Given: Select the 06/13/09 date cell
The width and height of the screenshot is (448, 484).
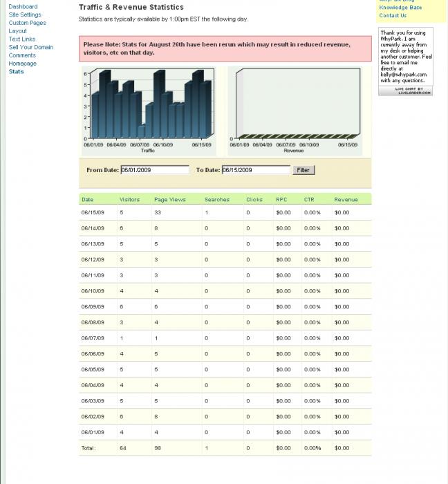Looking at the screenshot, I should pyautogui.click(x=93, y=244).
